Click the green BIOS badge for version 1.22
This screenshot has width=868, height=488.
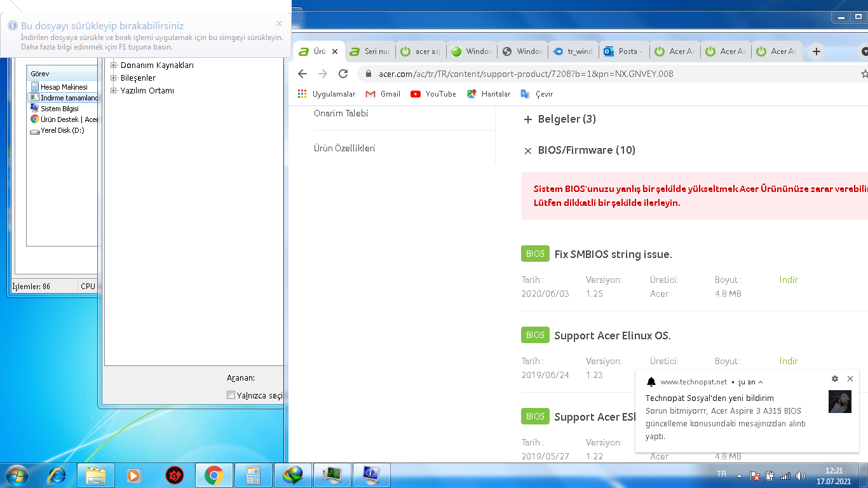pyautogui.click(x=535, y=416)
